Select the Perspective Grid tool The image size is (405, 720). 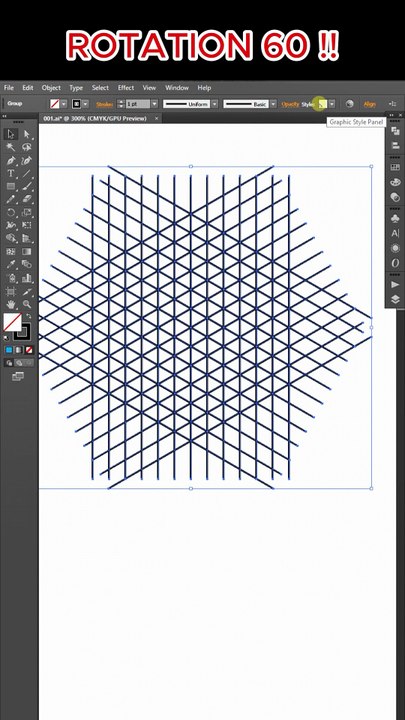coord(27,238)
